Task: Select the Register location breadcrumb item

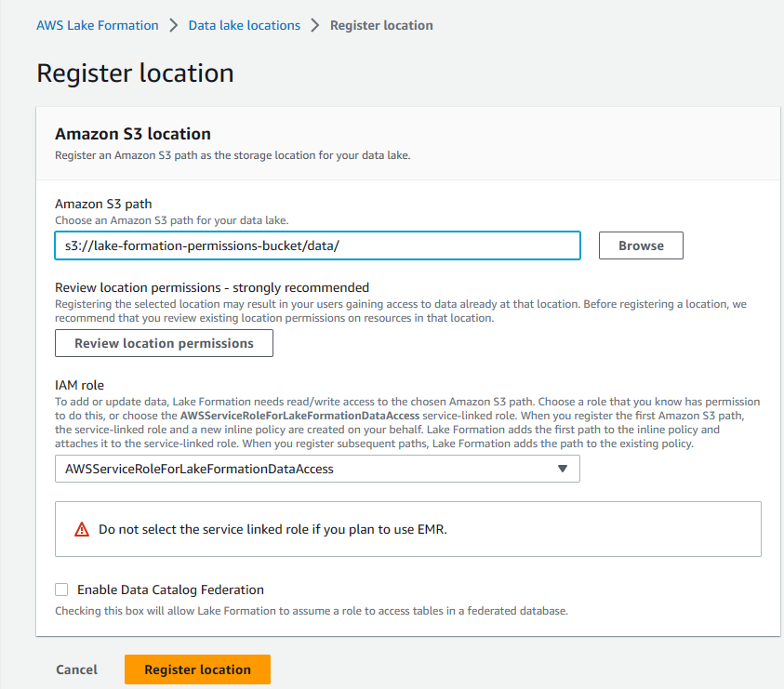Action: 381,25
